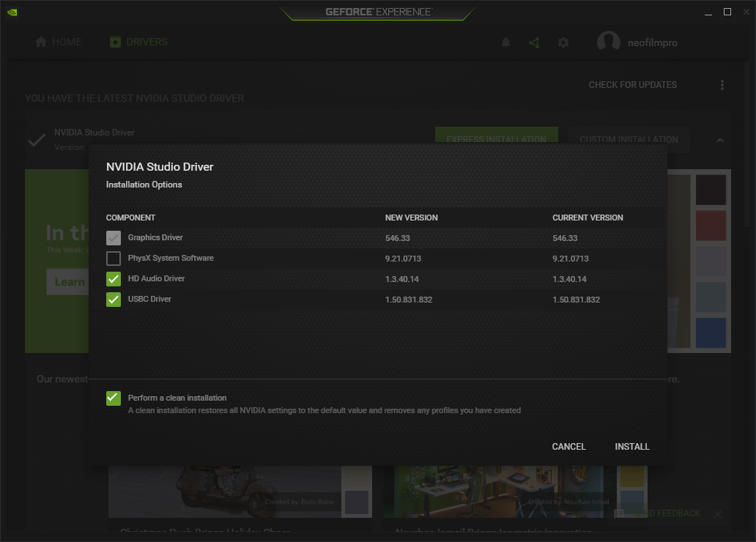Uncheck the HD Audio Driver checkbox
Screen dimensions: 756x542
pos(114,279)
